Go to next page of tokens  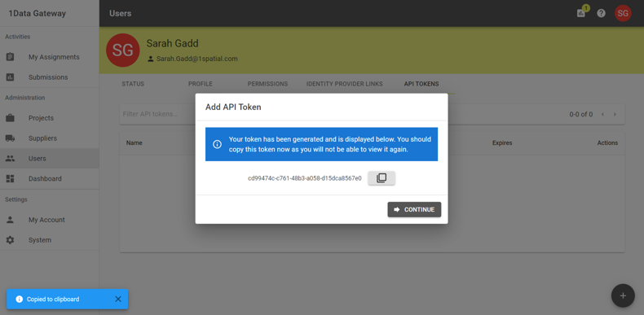(615, 115)
